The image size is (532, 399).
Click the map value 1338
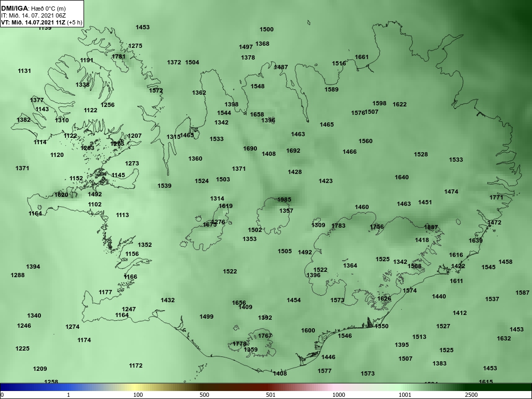click(x=82, y=85)
